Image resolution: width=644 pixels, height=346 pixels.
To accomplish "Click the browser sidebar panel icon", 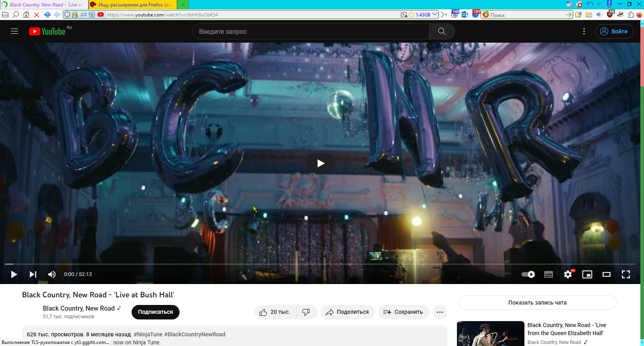I will [5, 14].
